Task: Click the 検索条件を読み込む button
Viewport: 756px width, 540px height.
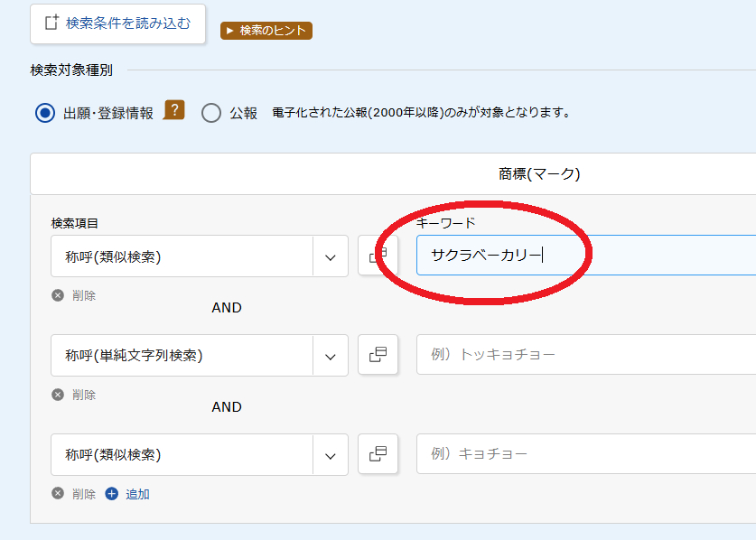Action: pyautogui.click(x=118, y=23)
